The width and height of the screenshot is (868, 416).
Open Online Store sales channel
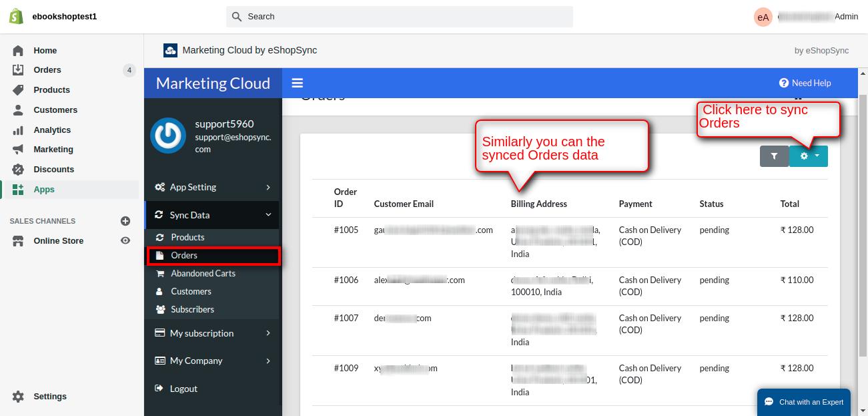pos(58,241)
